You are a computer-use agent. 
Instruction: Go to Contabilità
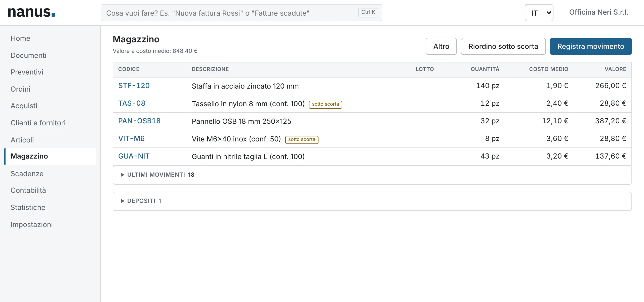tap(50, 190)
